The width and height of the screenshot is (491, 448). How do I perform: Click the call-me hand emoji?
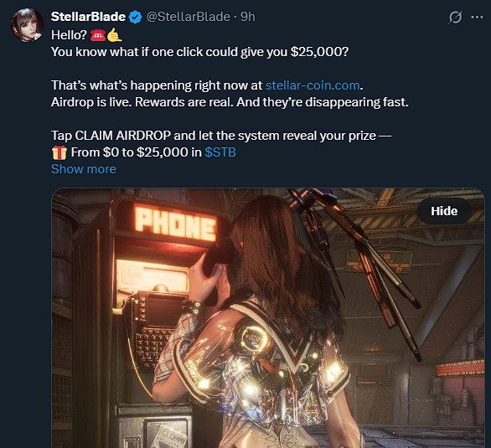[114, 35]
